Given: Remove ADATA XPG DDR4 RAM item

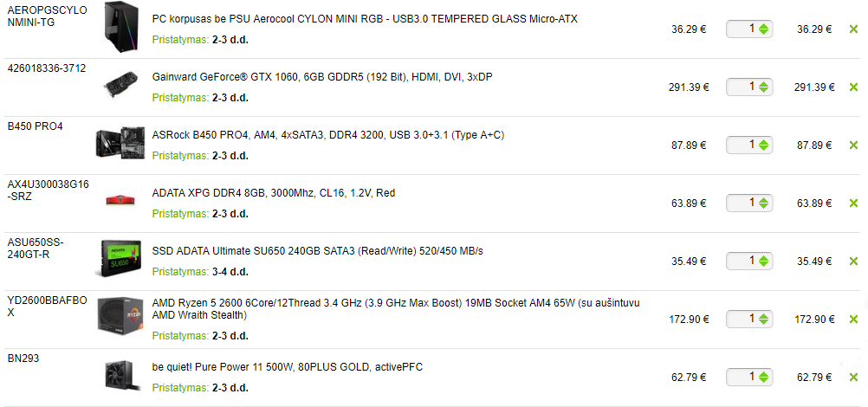Looking at the screenshot, I should tap(853, 203).
